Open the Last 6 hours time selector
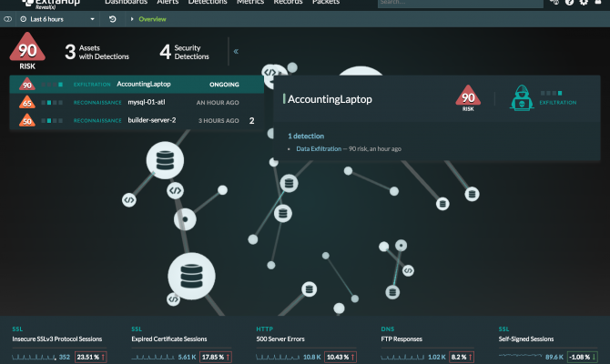Viewport: 610px width, 364px height. pos(57,19)
